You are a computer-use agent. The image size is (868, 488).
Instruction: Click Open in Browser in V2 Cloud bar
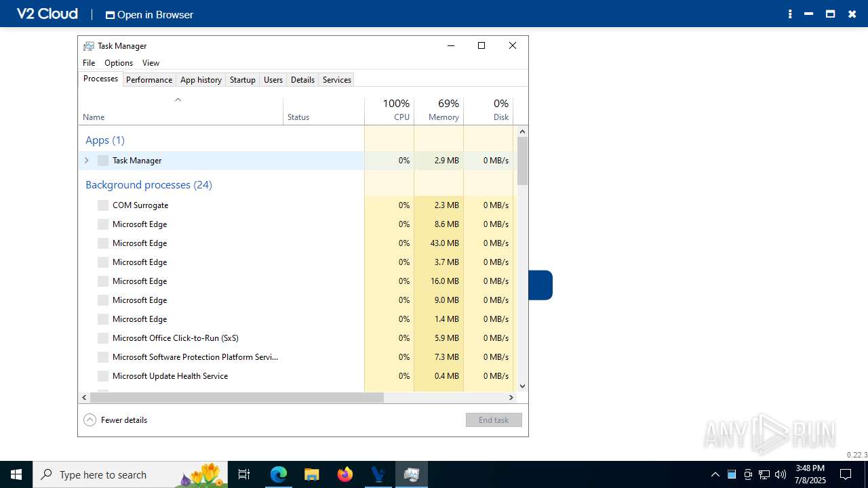click(x=149, y=15)
